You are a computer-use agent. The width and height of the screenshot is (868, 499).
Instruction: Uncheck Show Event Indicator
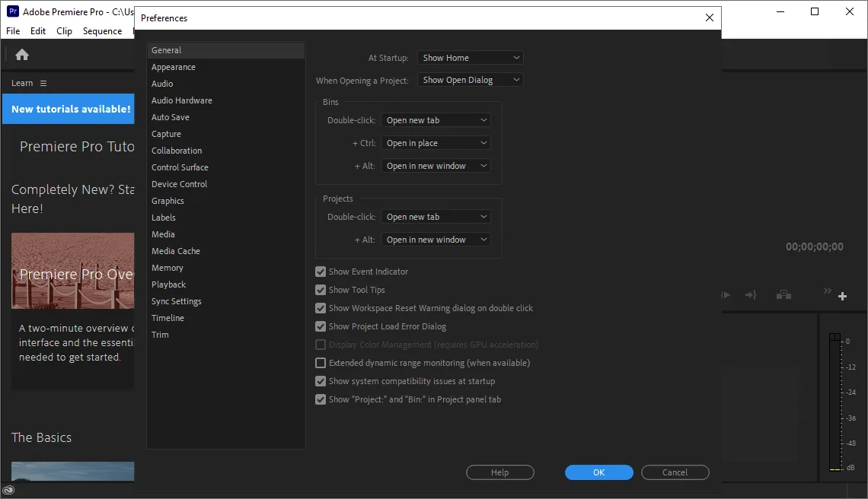321,272
